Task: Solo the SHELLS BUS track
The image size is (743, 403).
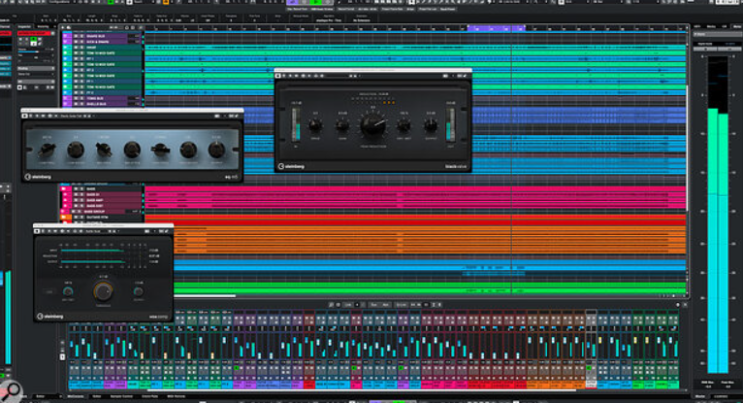Action: 82,104
